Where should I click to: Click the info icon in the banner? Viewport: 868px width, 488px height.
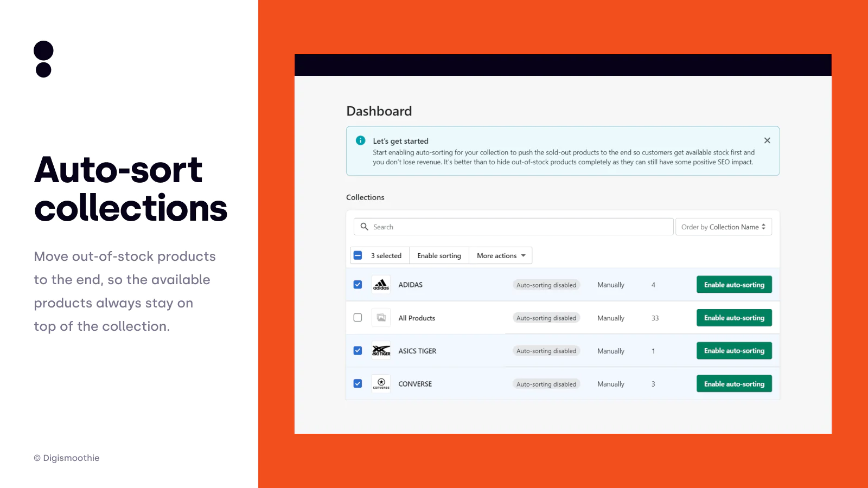[360, 140]
